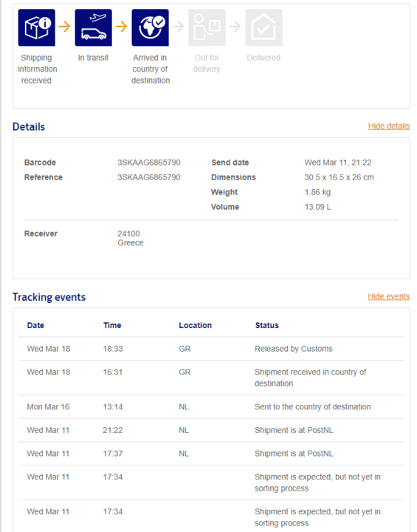Click the In transit van and plane icon
Viewport: 417px width, 532px height.
[93, 27]
